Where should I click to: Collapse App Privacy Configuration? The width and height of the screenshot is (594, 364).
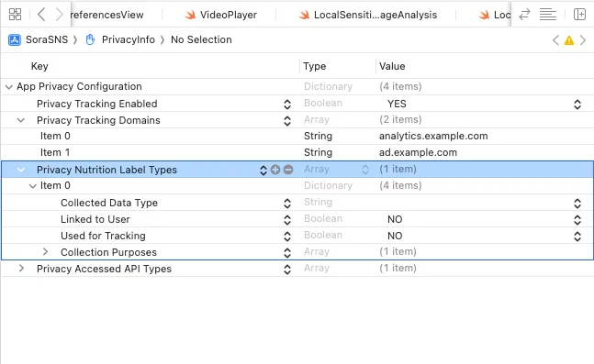(x=8, y=87)
